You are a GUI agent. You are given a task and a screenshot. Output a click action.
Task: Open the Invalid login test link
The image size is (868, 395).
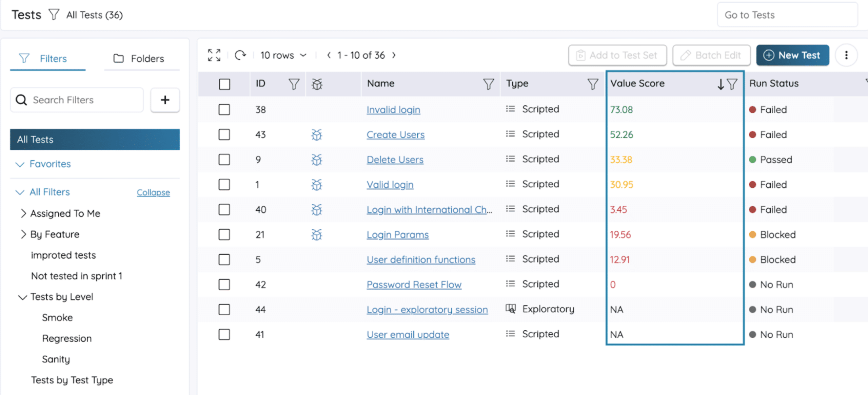point(393,109)
